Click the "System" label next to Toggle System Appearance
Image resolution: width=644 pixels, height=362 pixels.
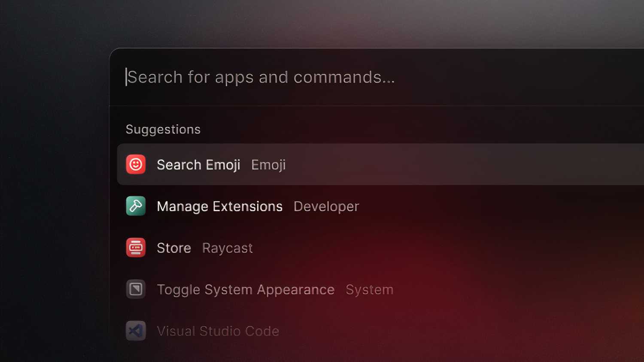(x=369, y=289)
